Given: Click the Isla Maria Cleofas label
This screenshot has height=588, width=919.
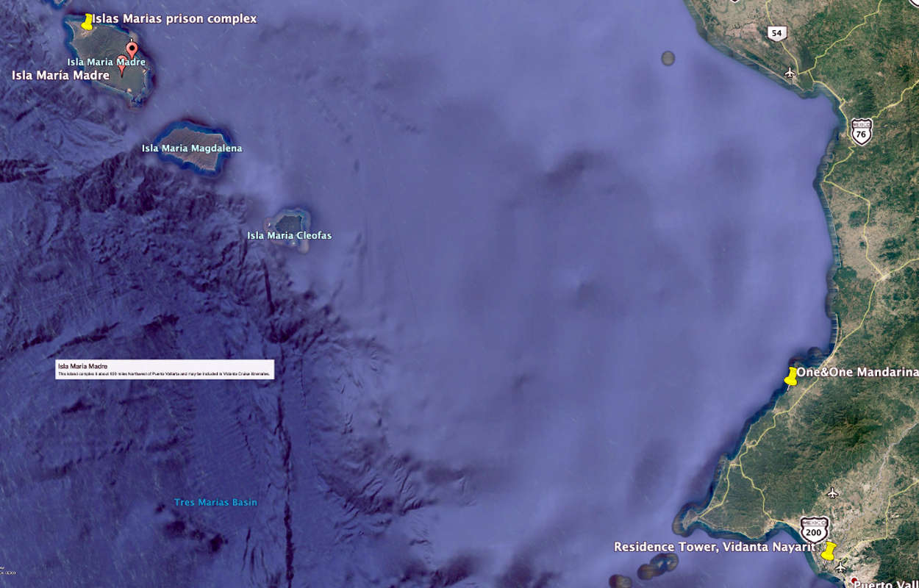Looking at the screenshot, I should click(289, 236).
